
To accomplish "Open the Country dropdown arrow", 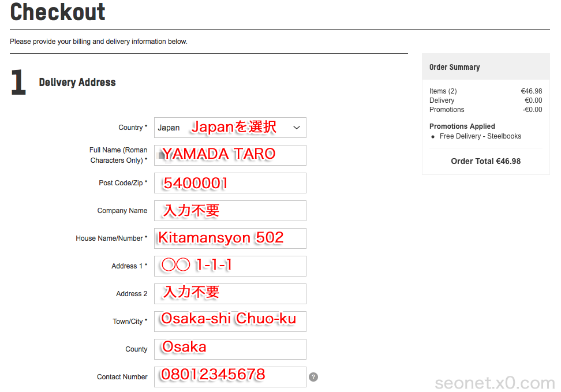I will (297, 128).
